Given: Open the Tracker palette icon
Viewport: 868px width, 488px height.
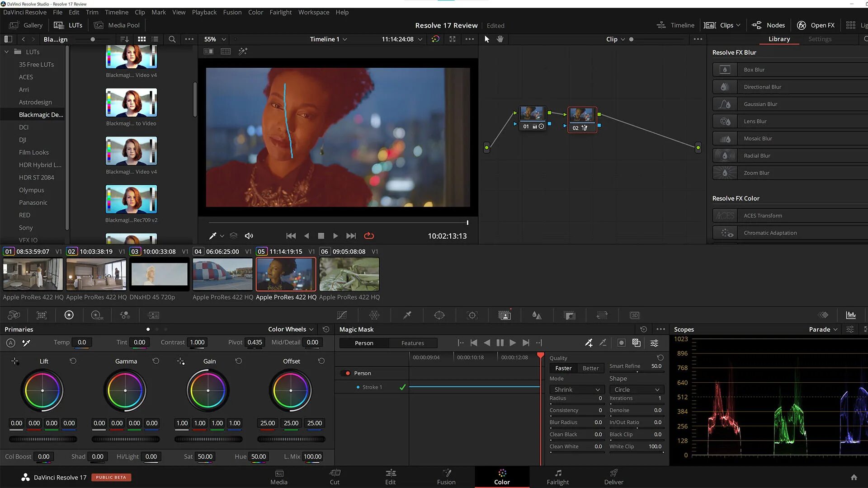Looking at the screenshot, I should coord(472,315).
